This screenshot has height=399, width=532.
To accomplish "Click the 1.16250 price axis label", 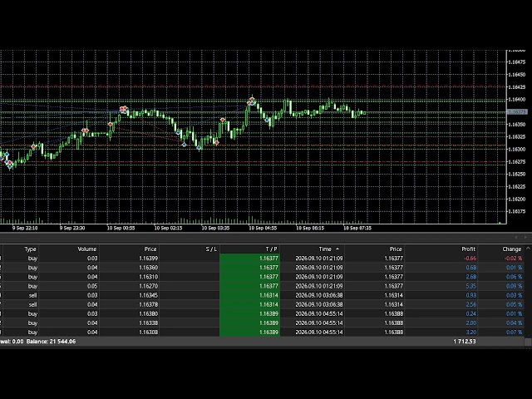I will point(516,174).
